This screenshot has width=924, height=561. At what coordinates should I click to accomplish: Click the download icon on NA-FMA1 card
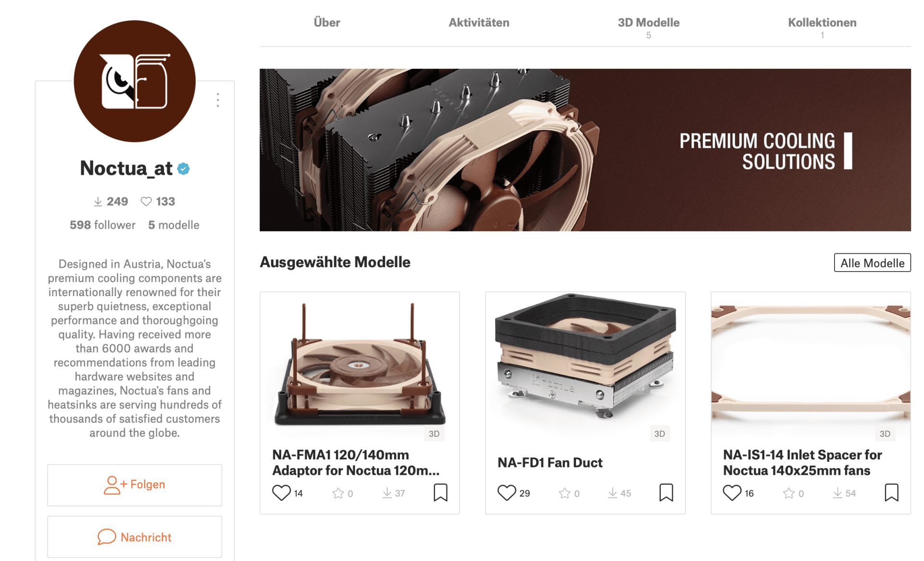pyautogui.click(x=387, y=493)
